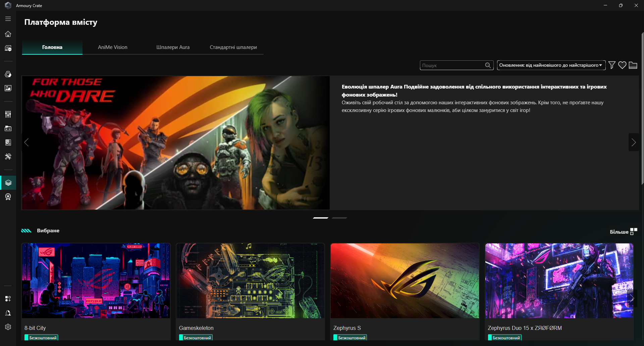
Task: Switch to the Стандартні шпалери tab
Action: coord(233,47)
